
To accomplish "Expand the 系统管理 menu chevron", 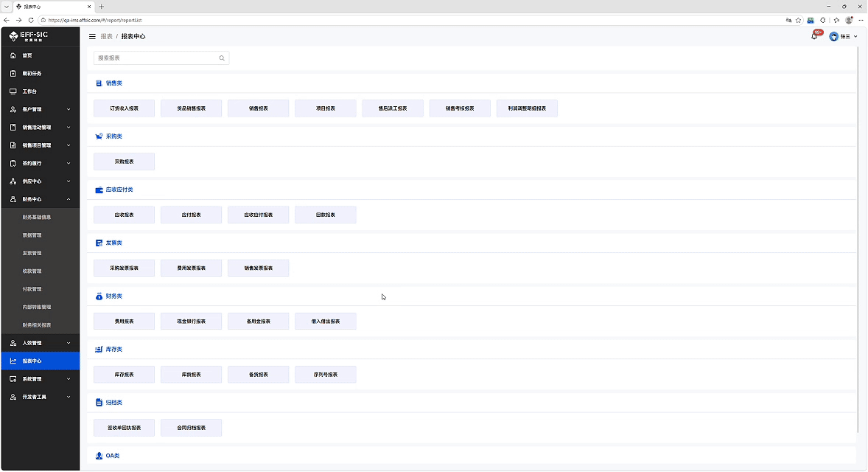I will tap(69, 380).
